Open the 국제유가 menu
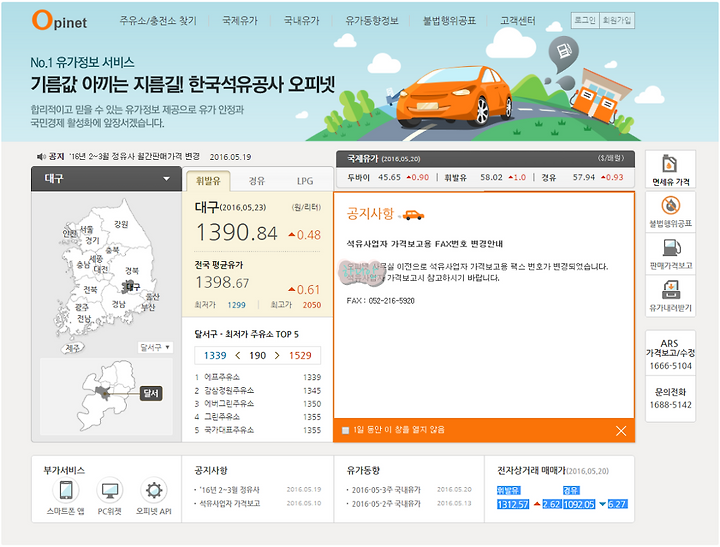The width and height of the screenshot is (720, 547). (240, 21)
